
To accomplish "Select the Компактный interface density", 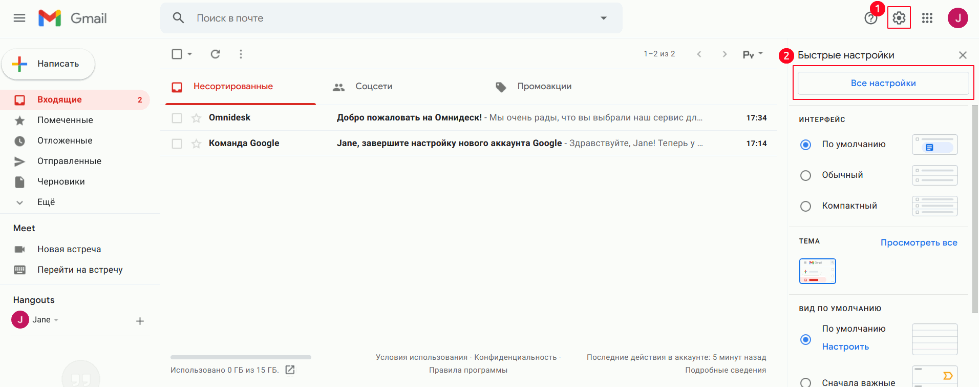I will click(x=805, y=206).
